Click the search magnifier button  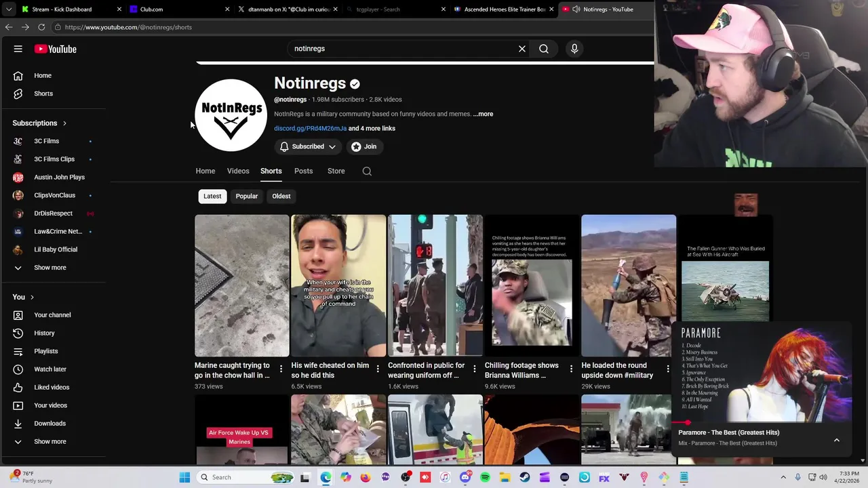[x=544, y=49]
